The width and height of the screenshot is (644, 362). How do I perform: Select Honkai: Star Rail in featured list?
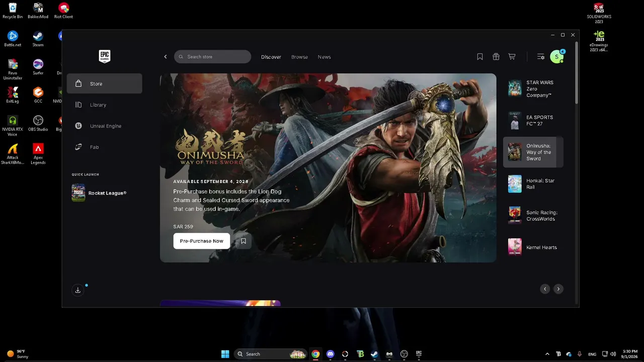pyautogui.click(x=533, y=184)
